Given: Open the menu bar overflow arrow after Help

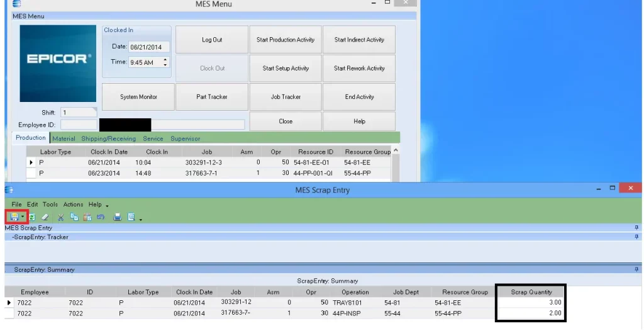Looking at the screenshot, I should (x=107, y=206).
